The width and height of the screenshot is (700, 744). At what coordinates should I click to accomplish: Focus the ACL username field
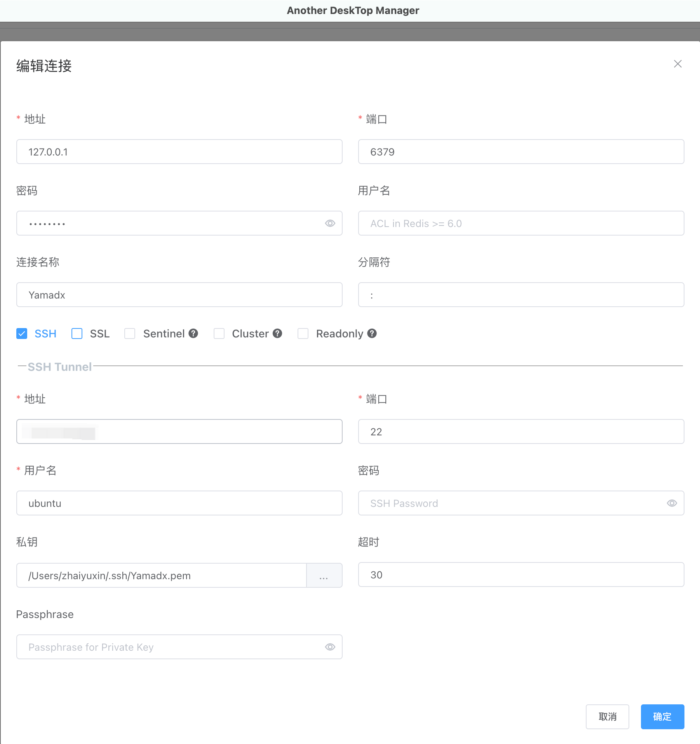(521, 223)
